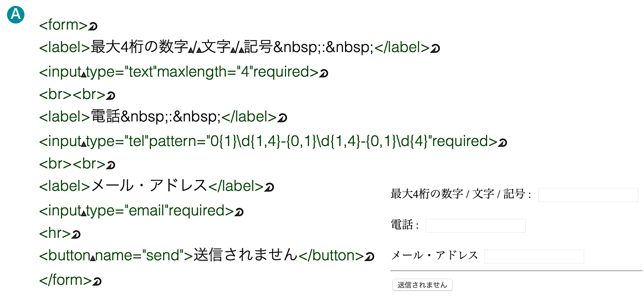
Task: Click the opening <form> tag code line
Action: 63,25
